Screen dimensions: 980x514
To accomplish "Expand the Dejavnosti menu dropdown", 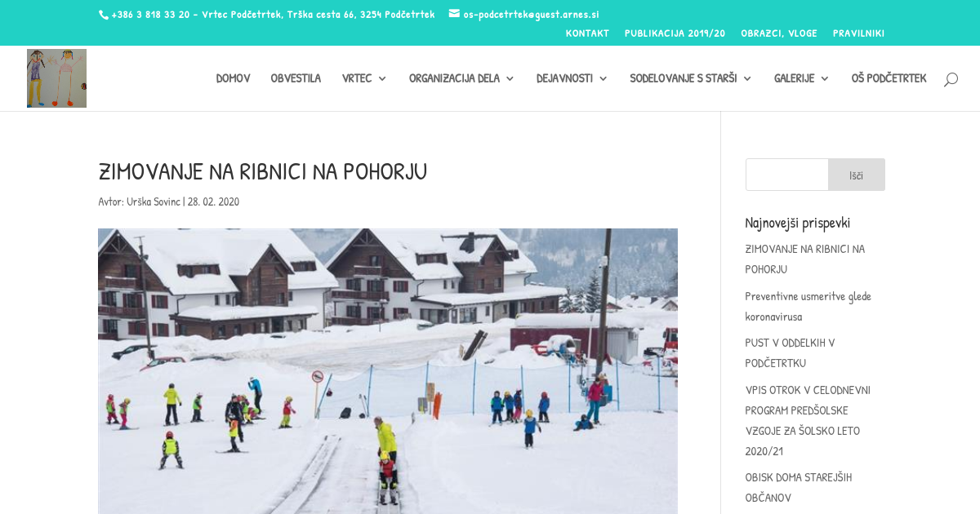I will click(x=572, y=78).
